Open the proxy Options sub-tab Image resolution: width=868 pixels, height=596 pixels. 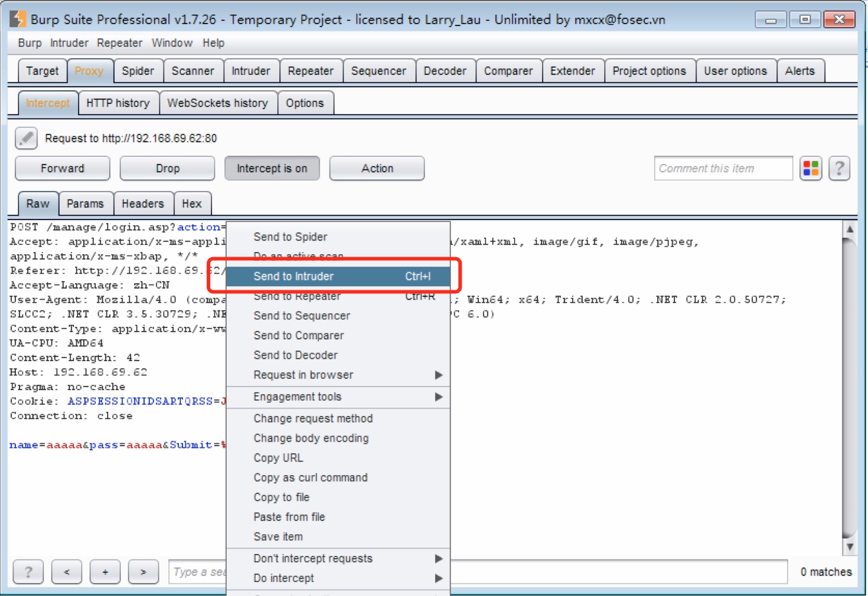pos(305,103)
